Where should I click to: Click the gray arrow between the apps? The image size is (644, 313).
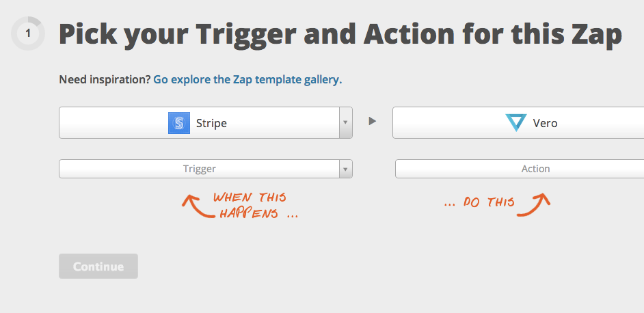[x=373, y=122]
